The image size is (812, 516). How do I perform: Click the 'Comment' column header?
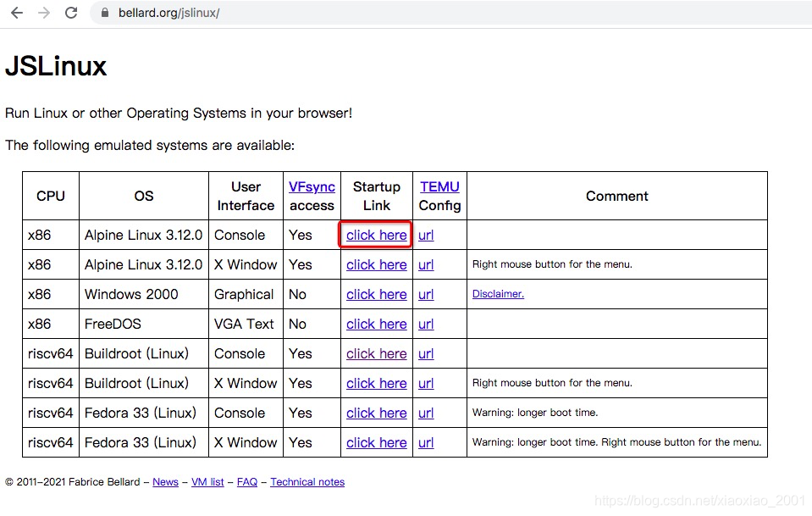pos(616,196)
